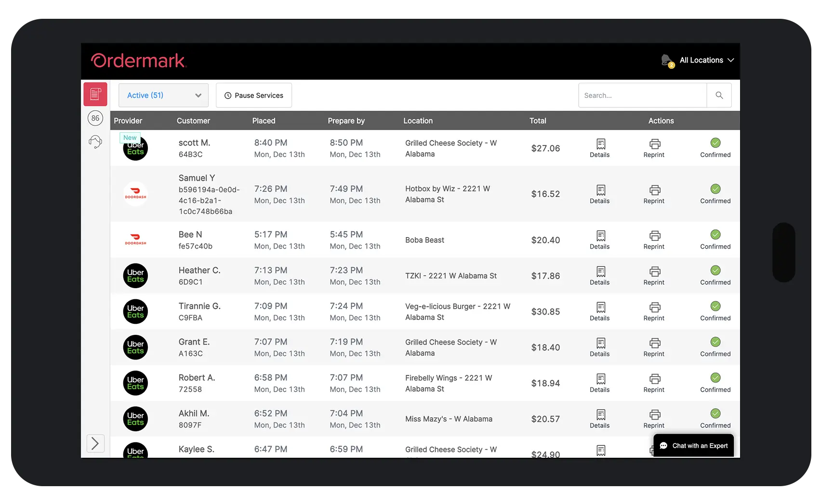
Task: Click Confirmed status for Heather C.
Action: (715, 276)
